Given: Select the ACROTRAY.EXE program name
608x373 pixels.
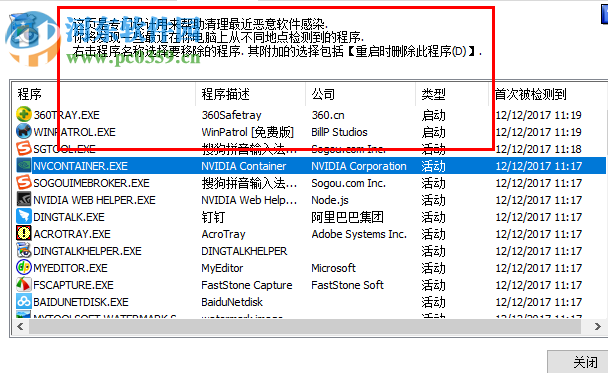Looking at the screenshot, I should tap(72, 234).
